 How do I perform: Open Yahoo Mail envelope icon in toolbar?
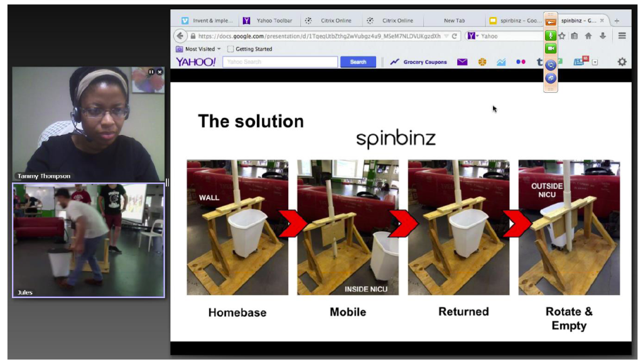click(462, 62)
